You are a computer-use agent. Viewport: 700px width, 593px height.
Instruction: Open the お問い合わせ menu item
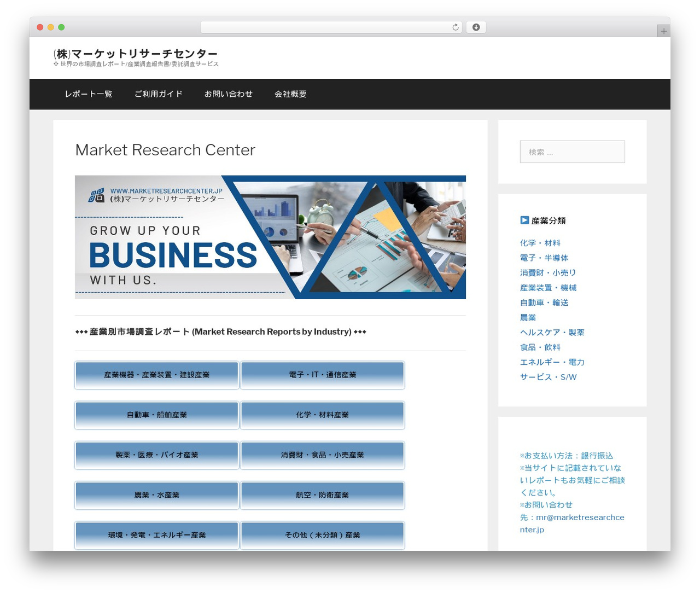tap(229, 94)
